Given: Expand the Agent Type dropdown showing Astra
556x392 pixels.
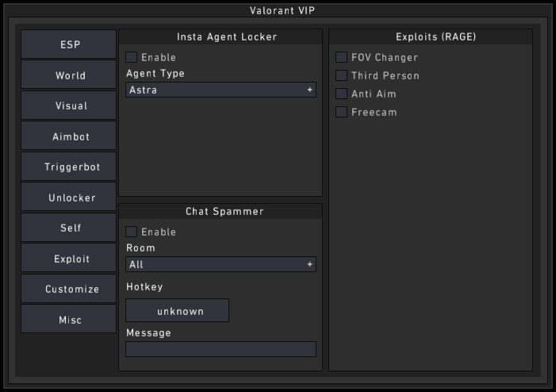Looking at the screenshot, I should click(220, 90).
